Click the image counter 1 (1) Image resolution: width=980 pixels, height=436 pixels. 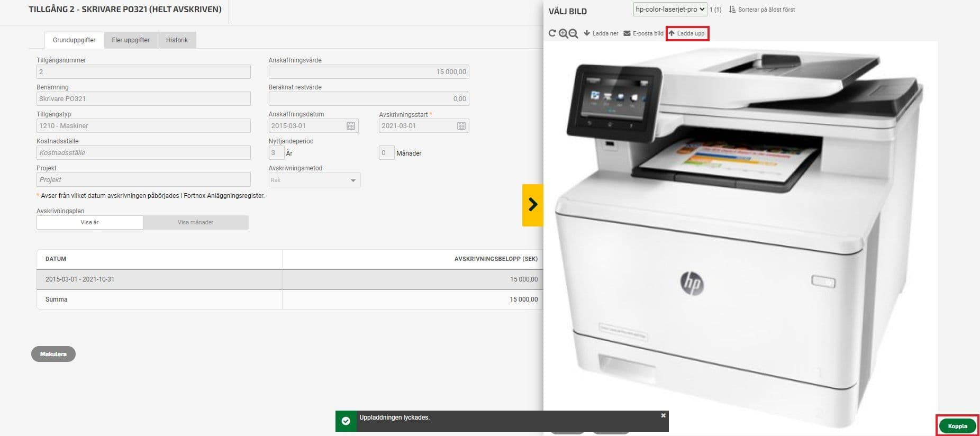pyautogui.click(x=715, y=10)
